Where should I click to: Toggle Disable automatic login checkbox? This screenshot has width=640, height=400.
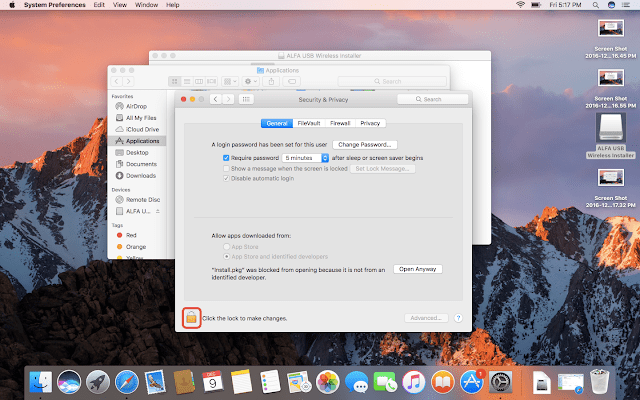(227, 179)
